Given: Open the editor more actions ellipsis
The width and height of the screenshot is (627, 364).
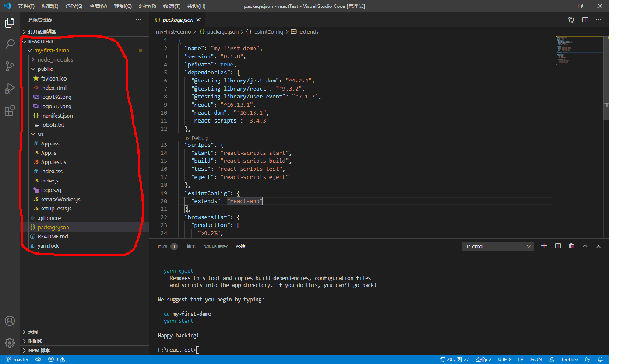Looking at the screenshot, I should coord(599,20).
